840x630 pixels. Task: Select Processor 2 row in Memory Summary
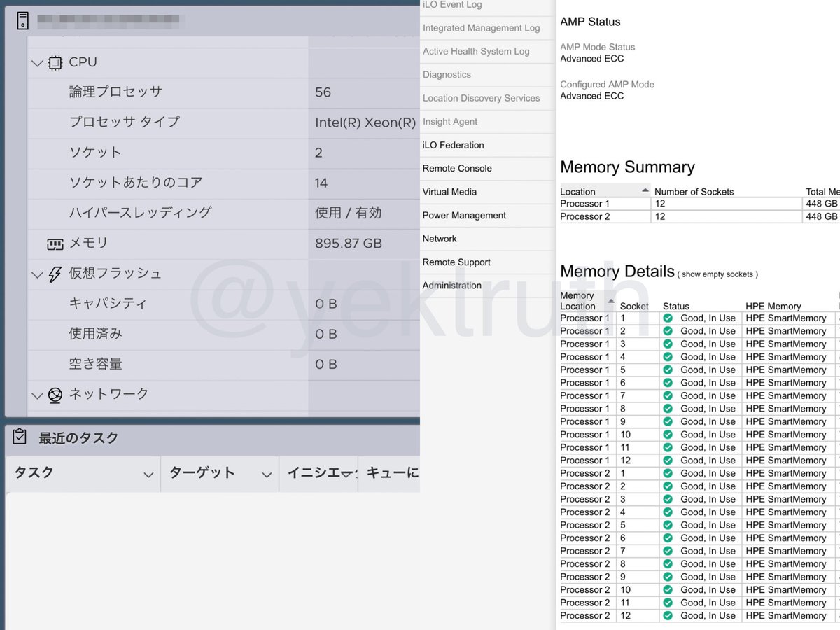pyautogui.click(x=700, y=217)
